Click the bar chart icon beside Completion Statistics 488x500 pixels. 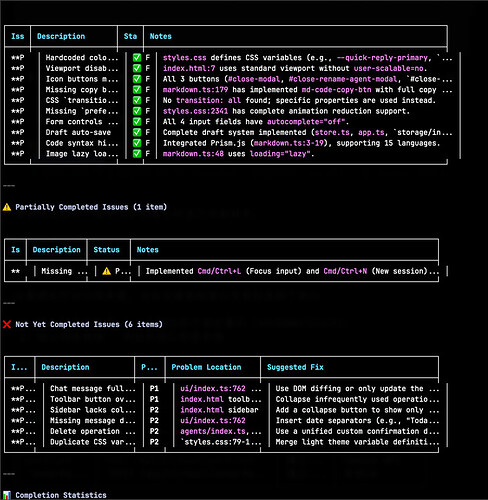[x=7, y=495]
